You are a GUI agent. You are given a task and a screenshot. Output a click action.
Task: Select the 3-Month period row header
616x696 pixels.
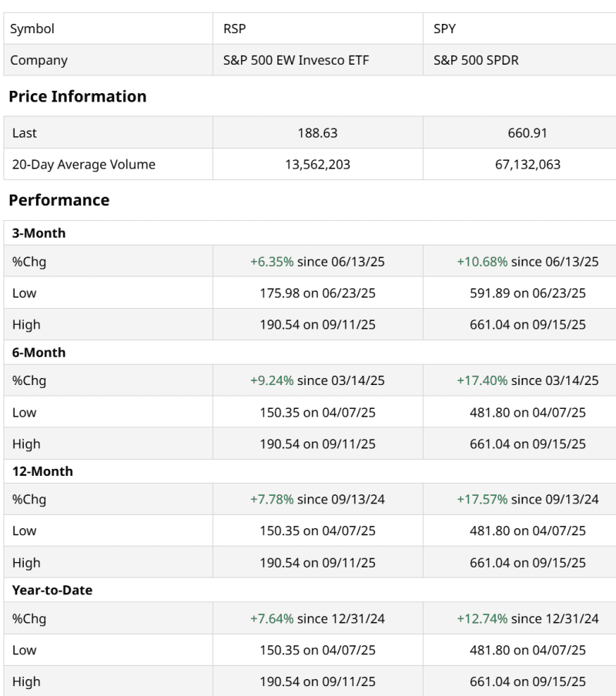pyautogui.click(x=38, y=233)
